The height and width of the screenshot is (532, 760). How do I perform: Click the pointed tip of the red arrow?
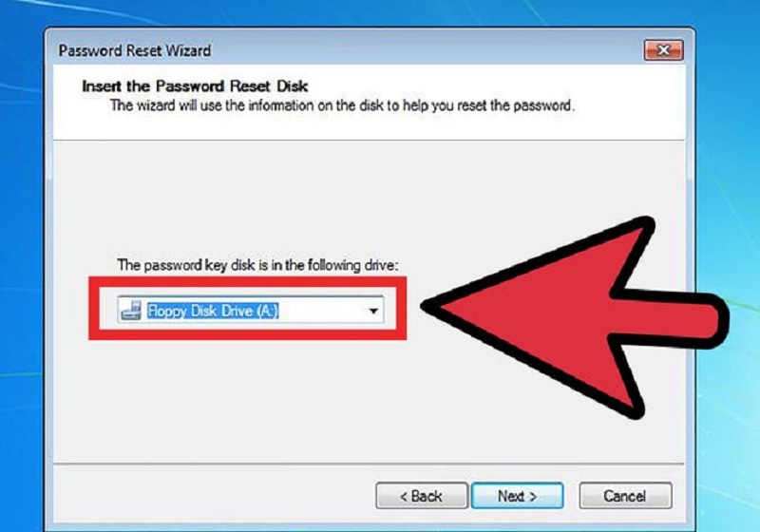pyautogui.click(x=429, y=306)
